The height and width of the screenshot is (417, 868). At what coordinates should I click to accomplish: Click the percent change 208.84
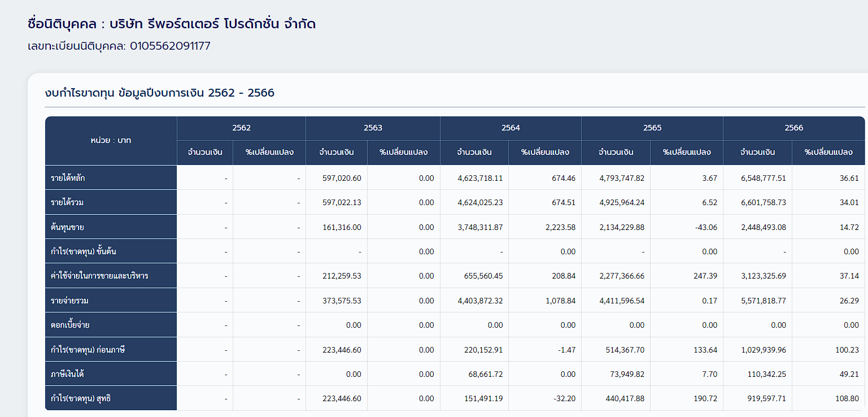pyautogui.click(x=564, y=276)
